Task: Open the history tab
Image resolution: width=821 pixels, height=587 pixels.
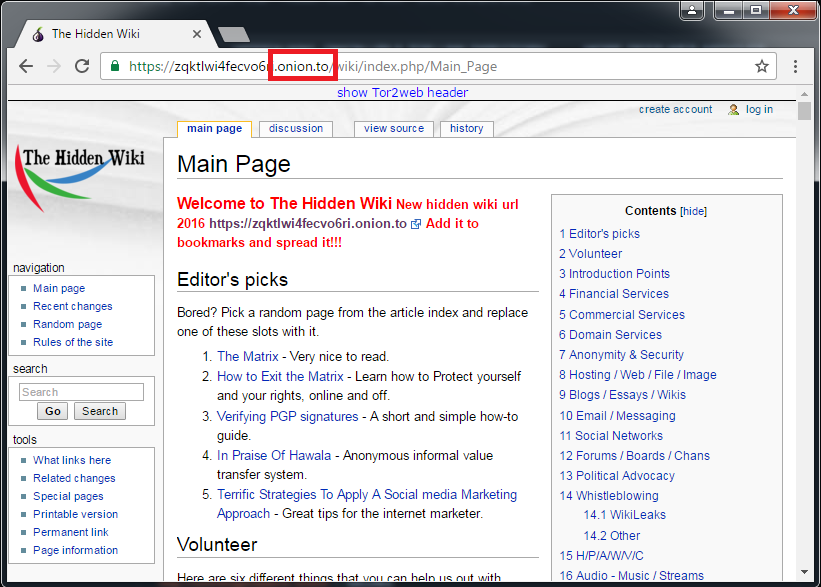Action: coord(467,129)
